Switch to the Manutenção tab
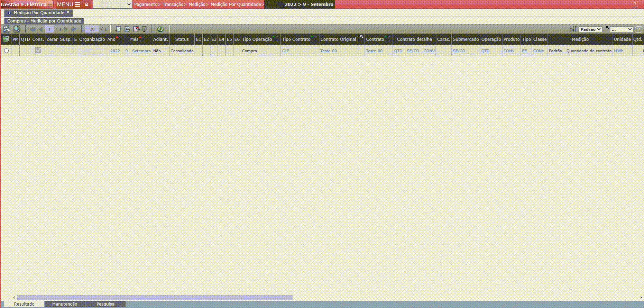Image resolution: width=644 pixels, height=308 pixels. 65,304
